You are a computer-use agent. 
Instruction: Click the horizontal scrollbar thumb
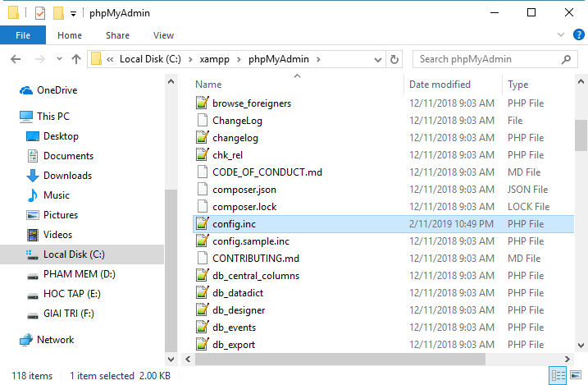coord(340,359)
